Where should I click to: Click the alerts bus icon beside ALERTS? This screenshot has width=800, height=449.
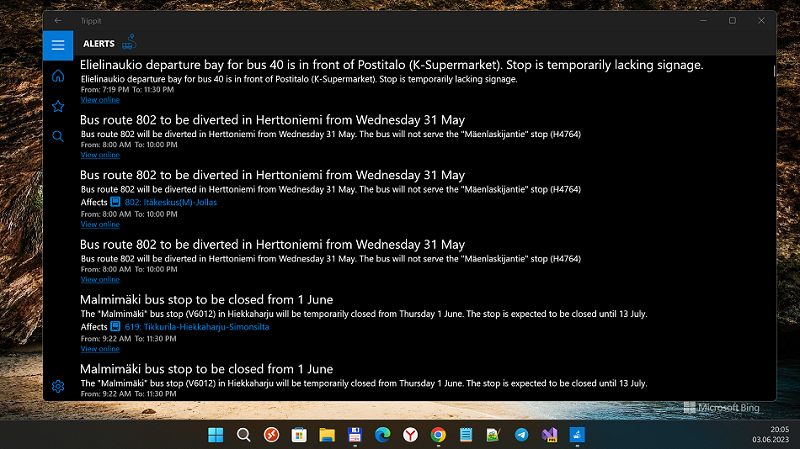tap(129, 42)
